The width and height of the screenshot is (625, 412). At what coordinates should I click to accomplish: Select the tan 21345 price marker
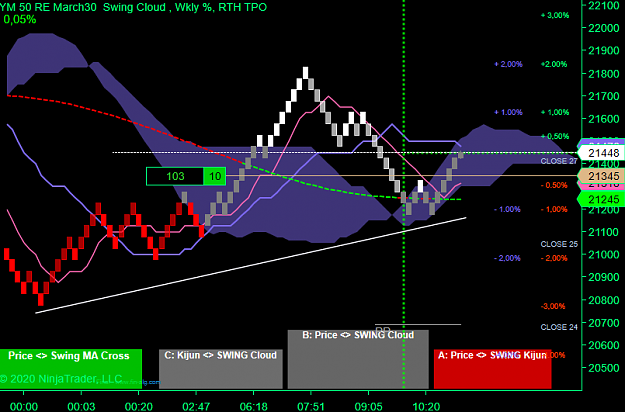601,176
